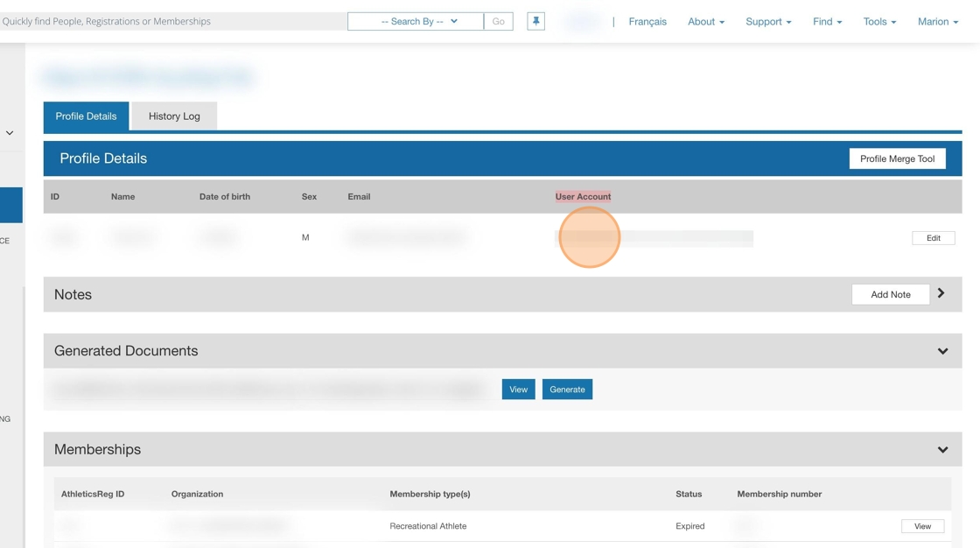980x548 pixels.
Task: Click the pin icon in top bar
Action: point(535,21)
